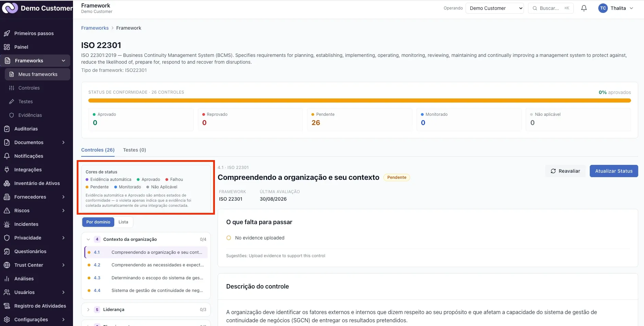Expand the Riscos submenu chevron
Screen dimensions: 644x326
pyautogui.click(x=63, y=211)
